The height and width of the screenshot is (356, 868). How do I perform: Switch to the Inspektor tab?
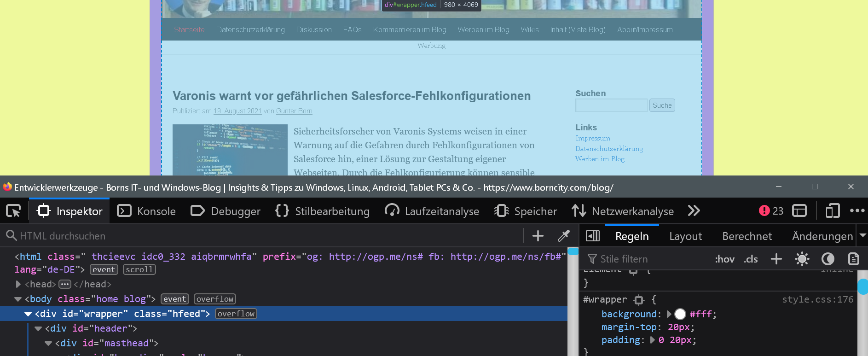pyautogui.click(x=69, y=211)
